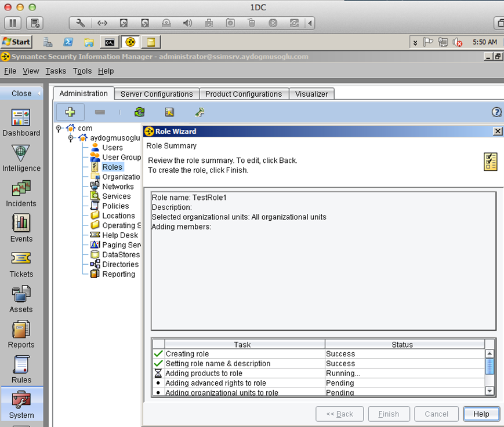Screen dimensions: 504x427
Task: Click the properties picture toolbar icon
Action: click(169, 112)
